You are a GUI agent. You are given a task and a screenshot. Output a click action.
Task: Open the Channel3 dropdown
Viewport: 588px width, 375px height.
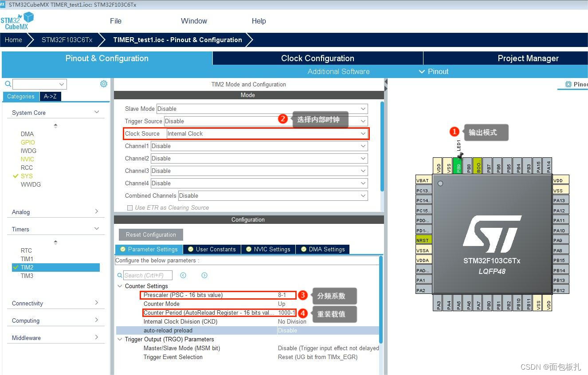[259, 171]
